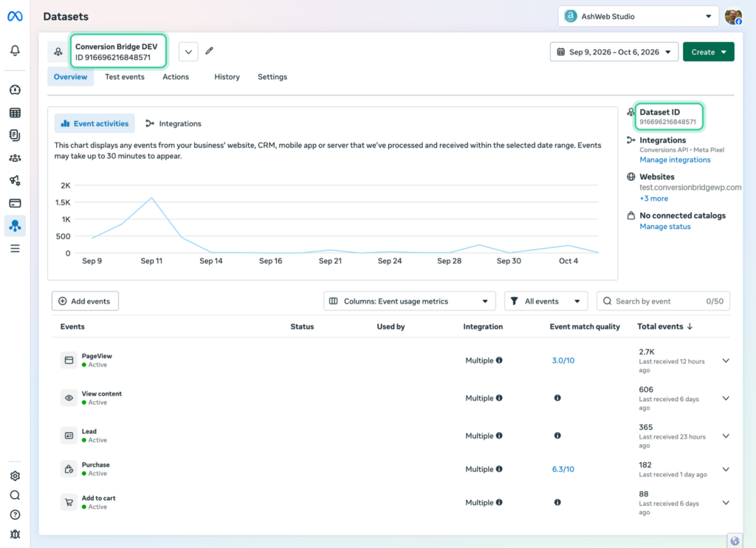Click the globe icon at bottom right
The image size is (756, 548).
pyautogui.click(x=735, y=541)
